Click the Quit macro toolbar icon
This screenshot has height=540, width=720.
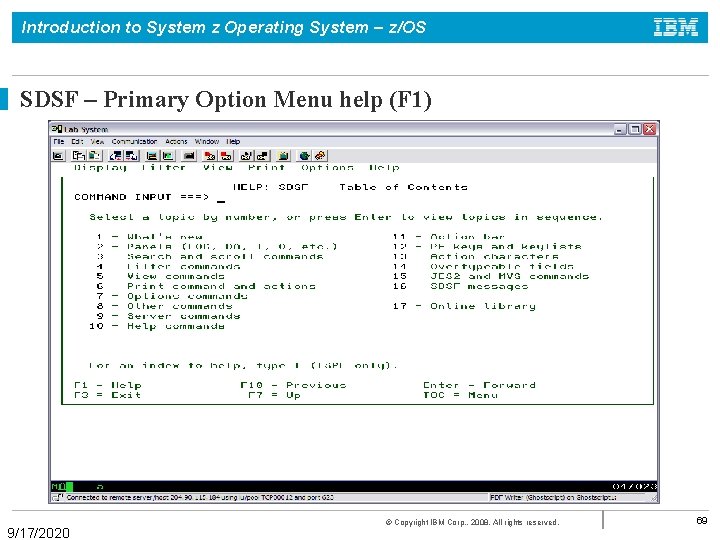(x=263, y=156)
